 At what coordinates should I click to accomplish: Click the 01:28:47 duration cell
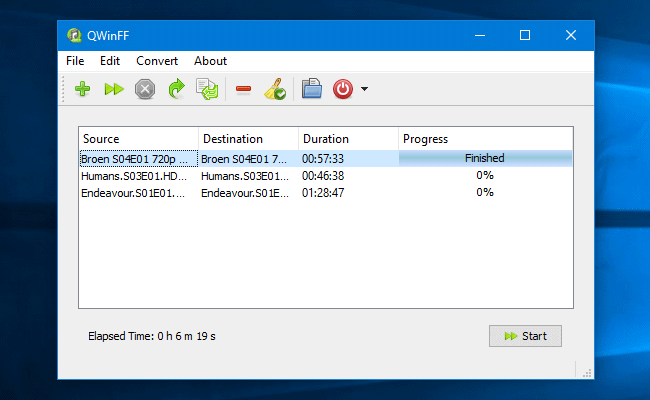pyautogui.click(x=348, y=193)
